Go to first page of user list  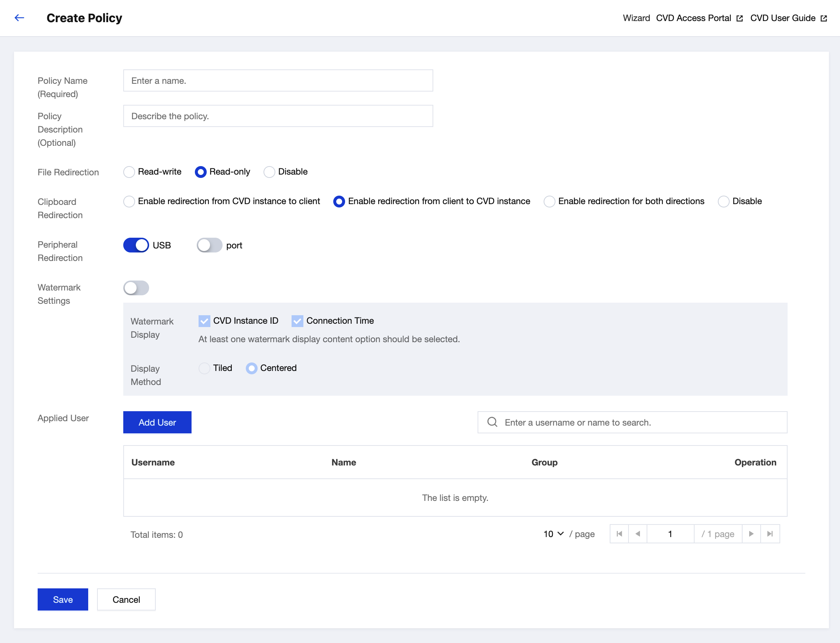click(x=619, y=534)
